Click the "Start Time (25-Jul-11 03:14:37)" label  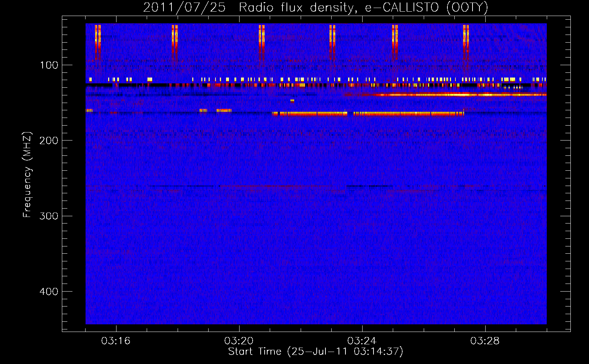(316, 352)
